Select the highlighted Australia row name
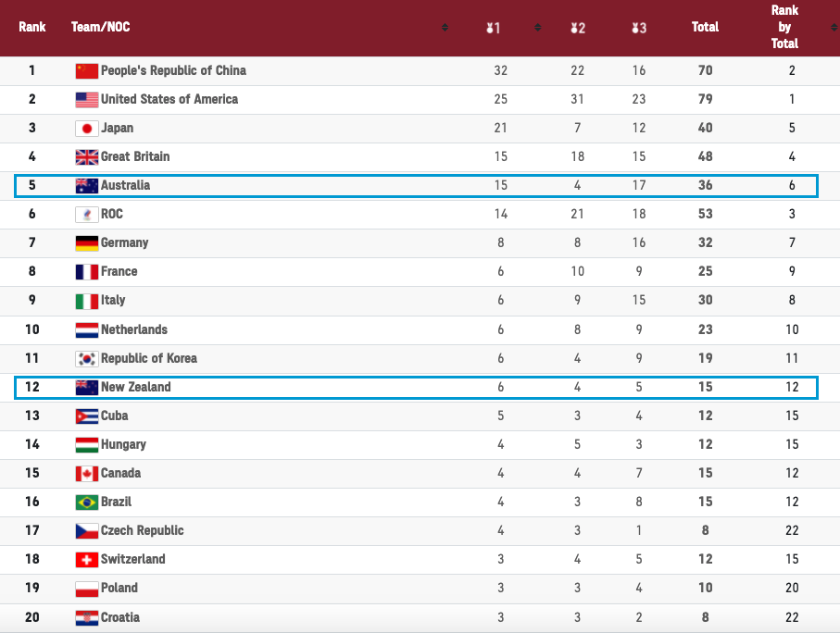840x633 pixels. [x=125, y=185]
